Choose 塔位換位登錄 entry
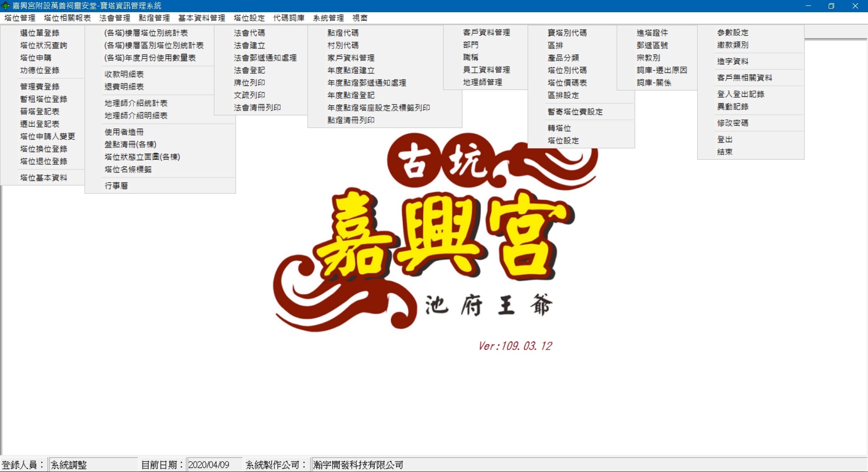Viewport: 868px width, 472px height. click(x=42, y=149)
